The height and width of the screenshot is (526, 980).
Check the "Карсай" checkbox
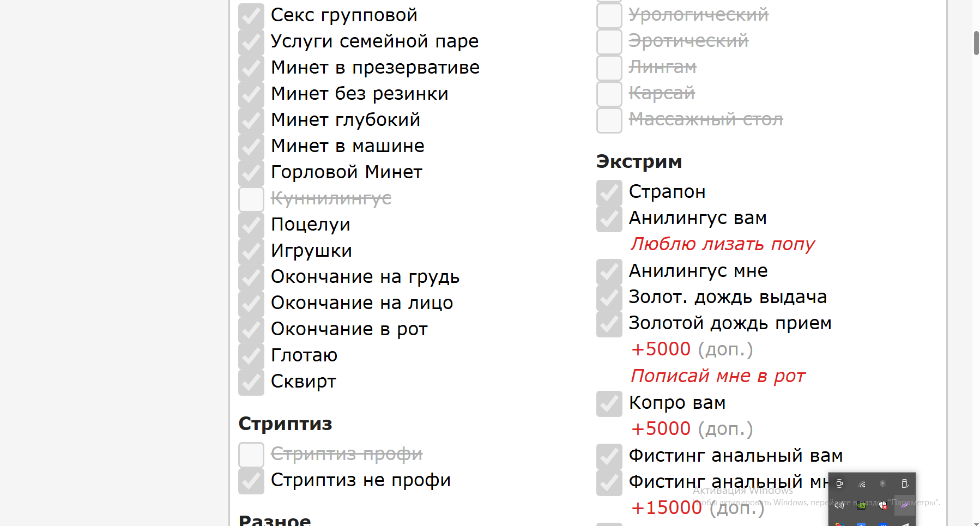(609, 94)
